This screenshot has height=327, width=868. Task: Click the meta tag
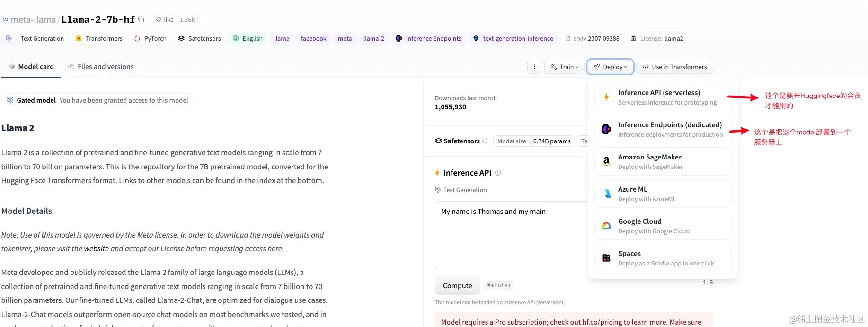point(345,38)
